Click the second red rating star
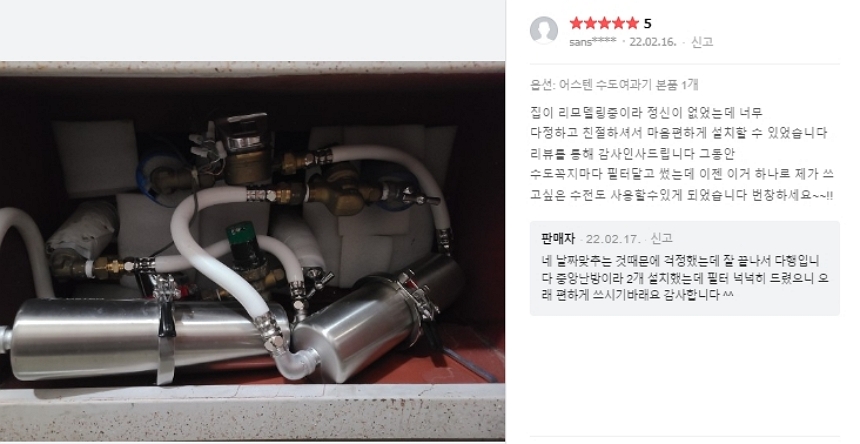 click(590, 23)
